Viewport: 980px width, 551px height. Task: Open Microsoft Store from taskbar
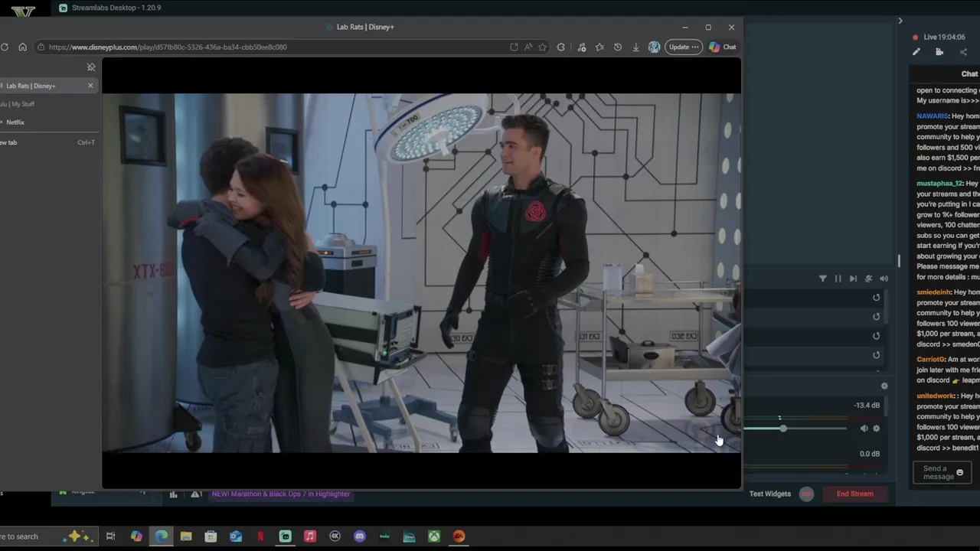[211, 536]
